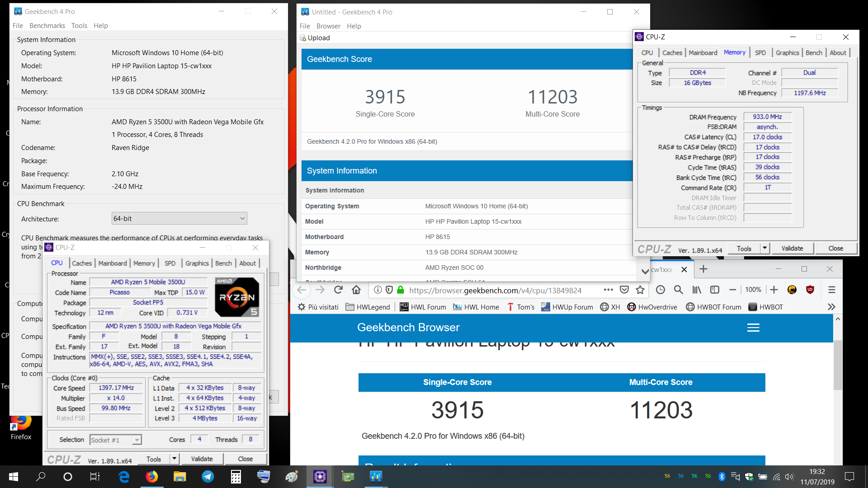
Task: Expand Tools dropdown arrow in lower CPU-Z
Action: point(175,459)
